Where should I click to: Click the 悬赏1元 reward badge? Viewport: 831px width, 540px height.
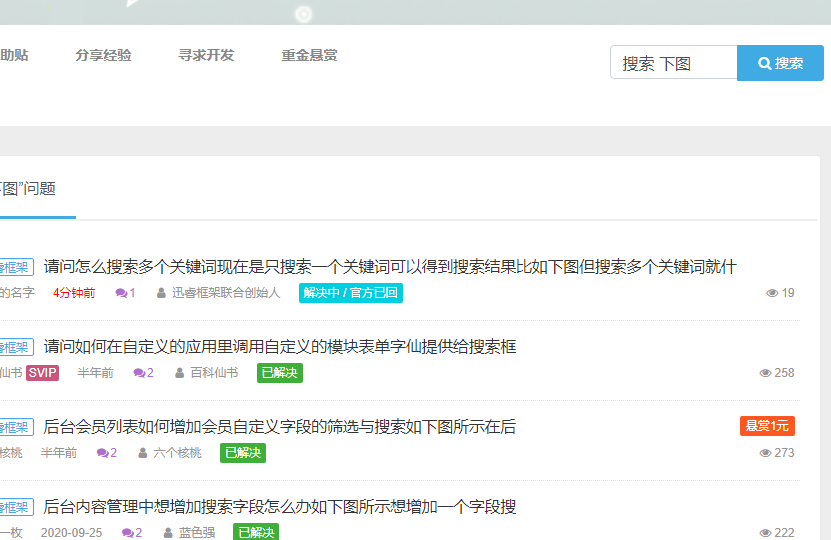767,426
